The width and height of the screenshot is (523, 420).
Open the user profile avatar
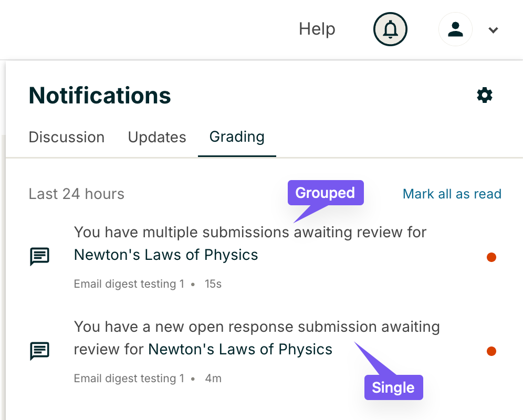455,29
